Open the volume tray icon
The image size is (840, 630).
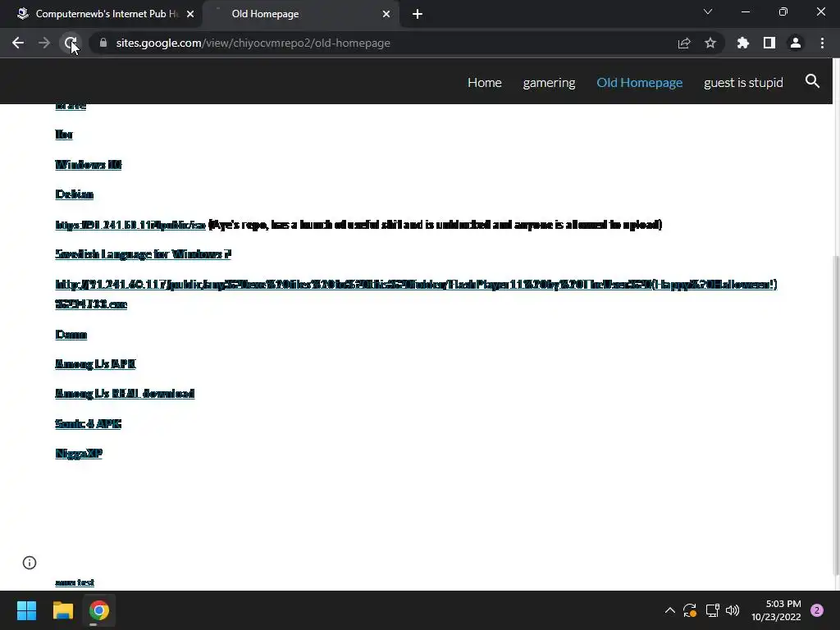coord(733,610)
